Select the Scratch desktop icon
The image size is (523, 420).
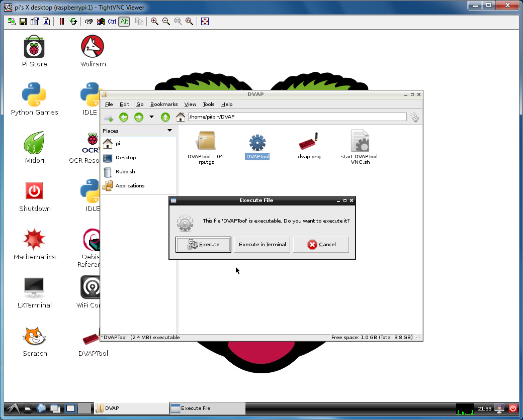[x=34, y=341]
